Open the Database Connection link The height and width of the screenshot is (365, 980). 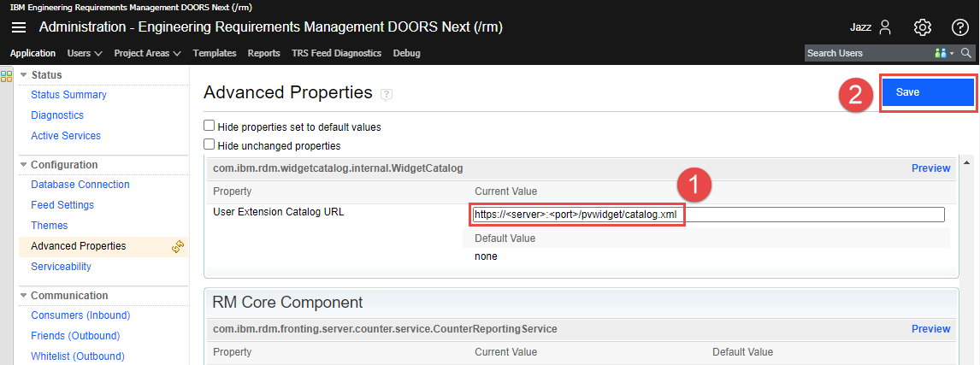coord(80,185)
